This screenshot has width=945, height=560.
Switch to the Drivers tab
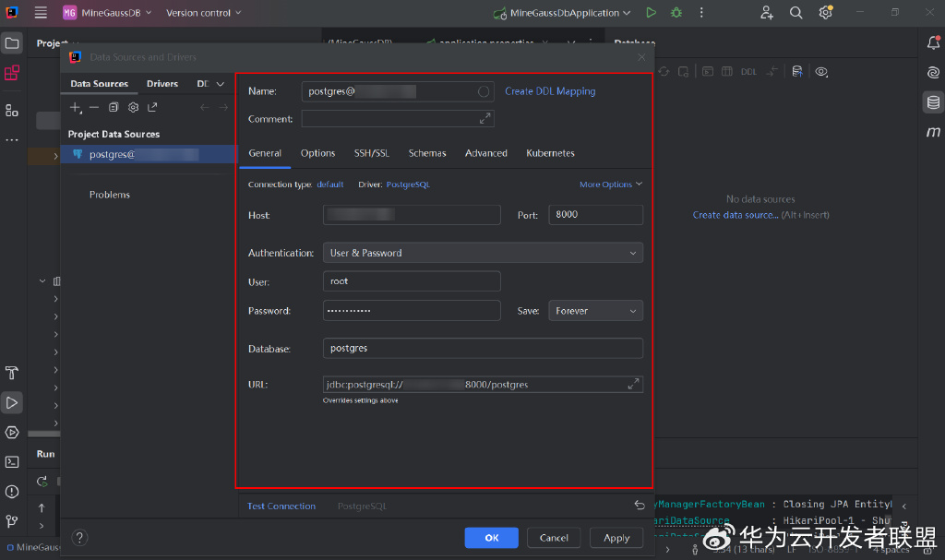(x=162, y=84)
